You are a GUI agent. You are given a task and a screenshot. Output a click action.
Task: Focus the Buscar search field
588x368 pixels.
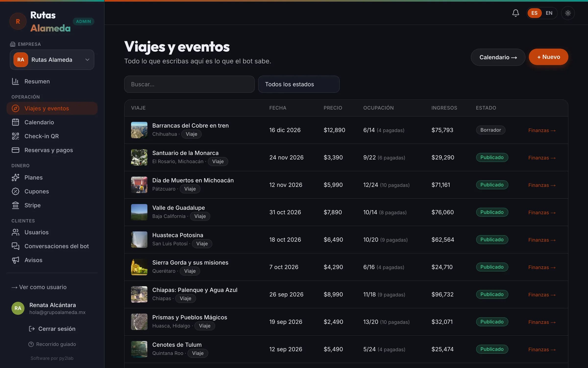pyautogui.click(x=189, y=84)
